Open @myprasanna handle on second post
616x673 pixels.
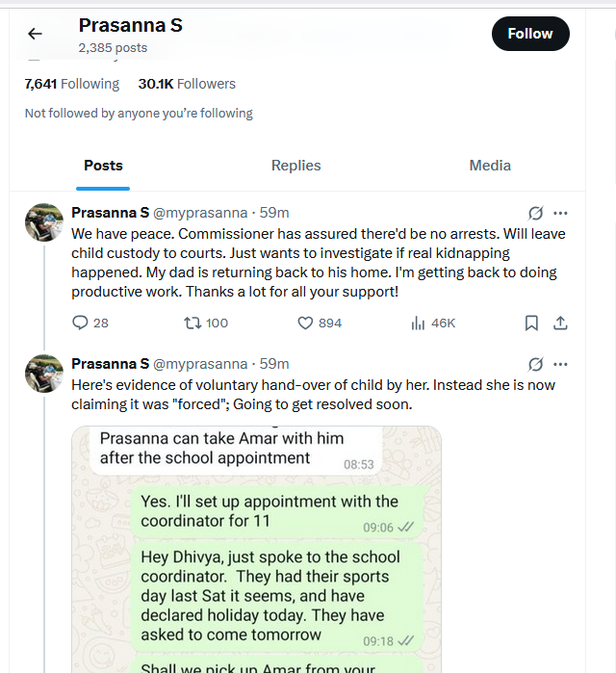coord(200,364)
